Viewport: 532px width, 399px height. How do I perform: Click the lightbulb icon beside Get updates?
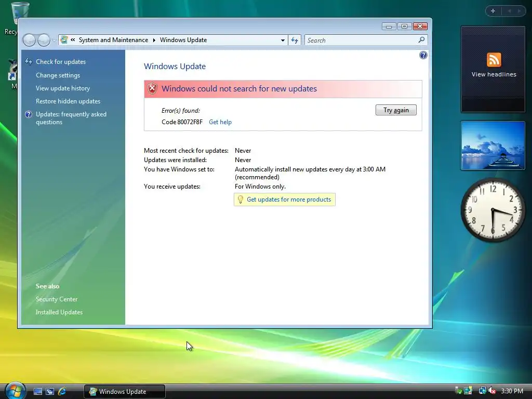(240, 199)
